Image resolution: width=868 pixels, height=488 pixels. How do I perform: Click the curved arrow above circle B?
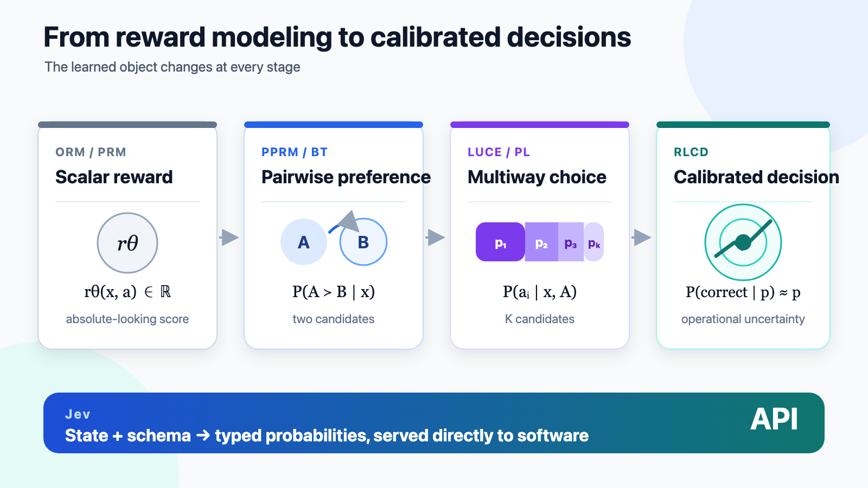point(345,222)
